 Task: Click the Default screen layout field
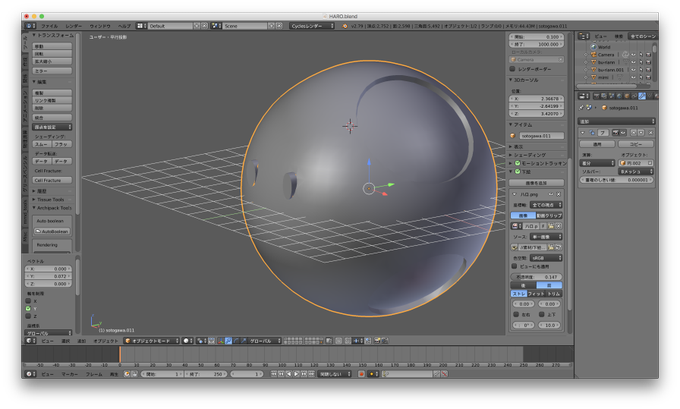pos(170,26)
